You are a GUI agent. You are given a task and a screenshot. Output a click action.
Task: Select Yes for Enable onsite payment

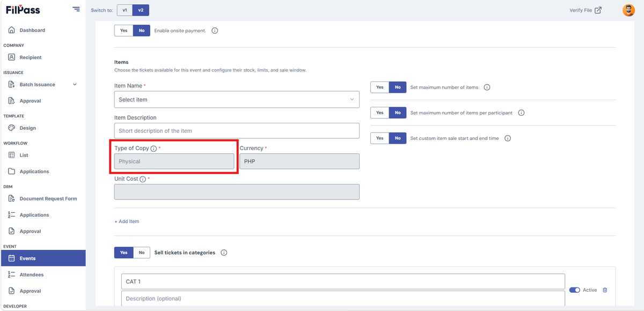pyautogui.click(x=123, y=31)
